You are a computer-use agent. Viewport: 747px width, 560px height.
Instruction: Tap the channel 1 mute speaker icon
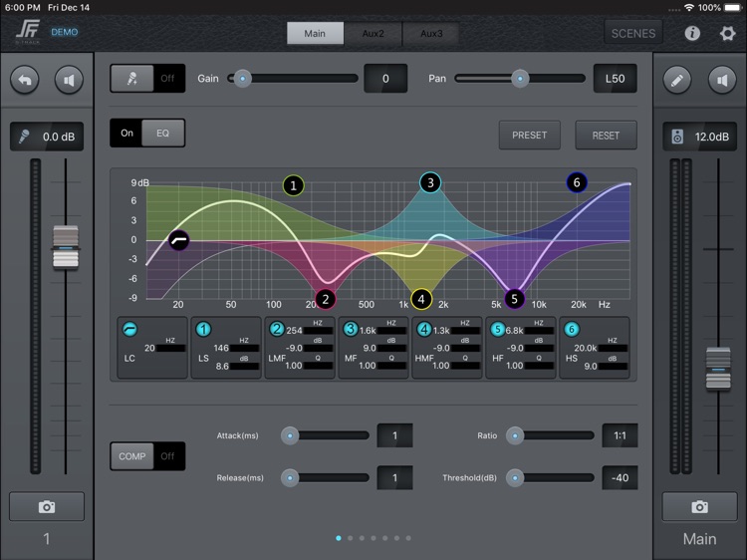tap(69, 80)
